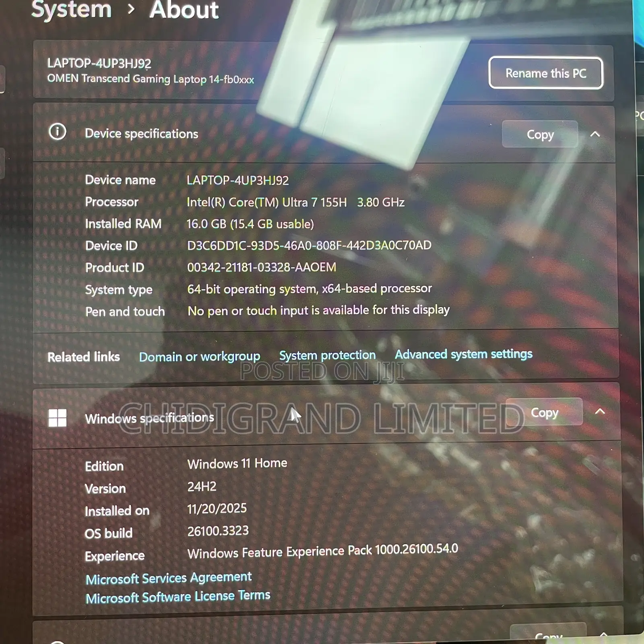The height and width of the screenshot is (644, 644).
Task: Open Advanced system settings link
Action: pos(463,354)
